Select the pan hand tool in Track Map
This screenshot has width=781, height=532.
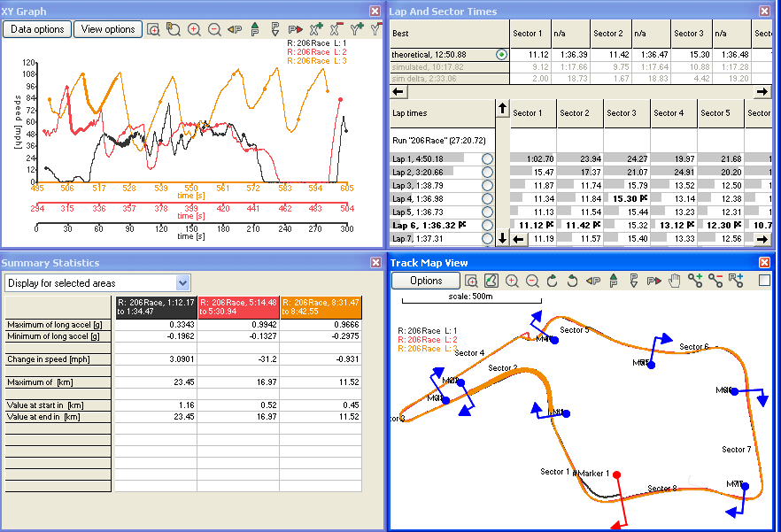tap(675, 281)
